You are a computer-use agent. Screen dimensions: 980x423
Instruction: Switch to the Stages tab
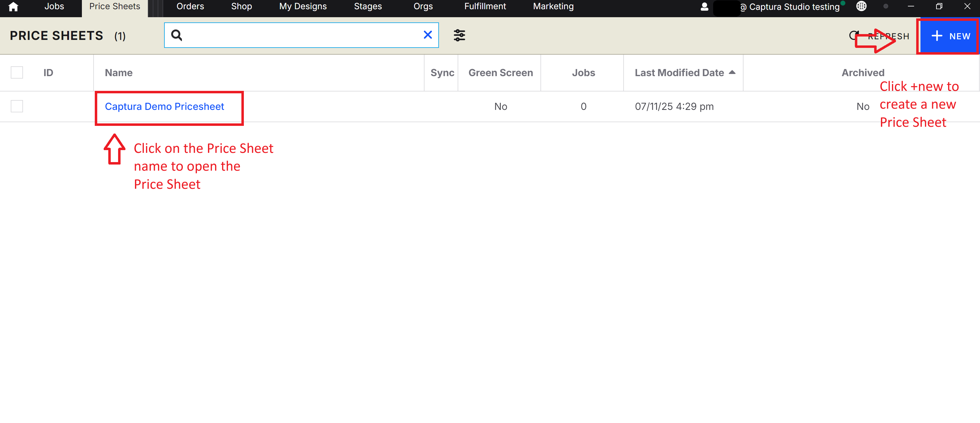pyautogui.click(x=368, y=6)
